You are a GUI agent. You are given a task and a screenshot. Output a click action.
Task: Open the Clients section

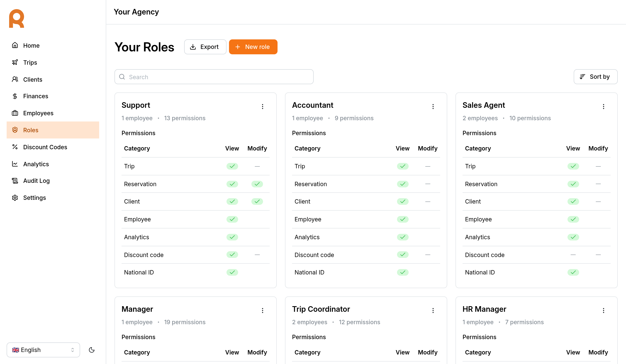click(x=53, y=79)
